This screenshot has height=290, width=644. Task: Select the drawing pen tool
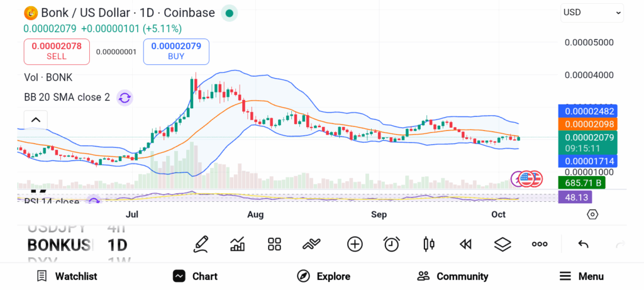click(x=201, y=244)
